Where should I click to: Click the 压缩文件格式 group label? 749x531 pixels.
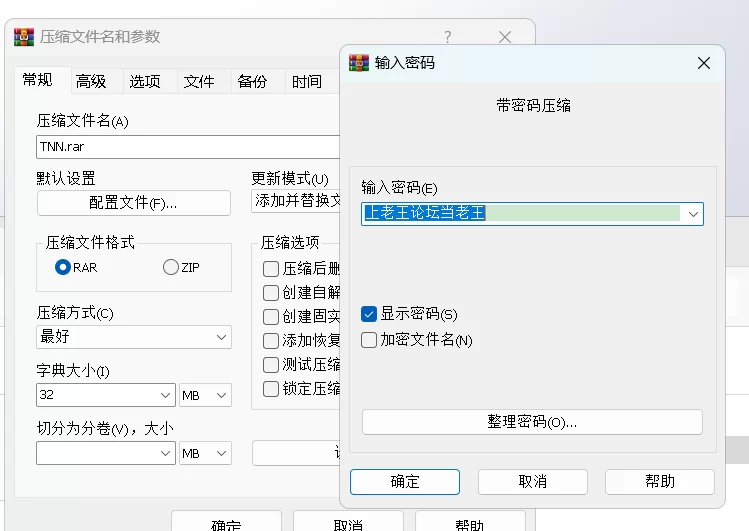click(x=90, y=243)
